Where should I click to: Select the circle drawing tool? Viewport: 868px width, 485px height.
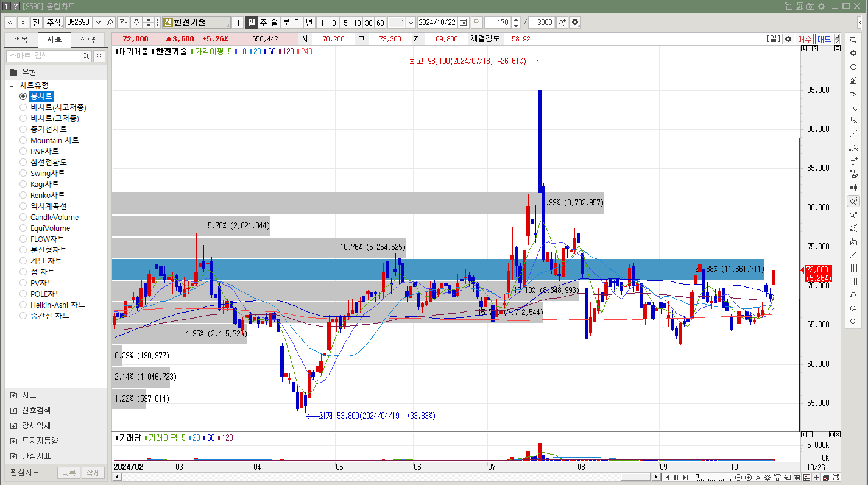pyautogui.click(x=853, y=67)
